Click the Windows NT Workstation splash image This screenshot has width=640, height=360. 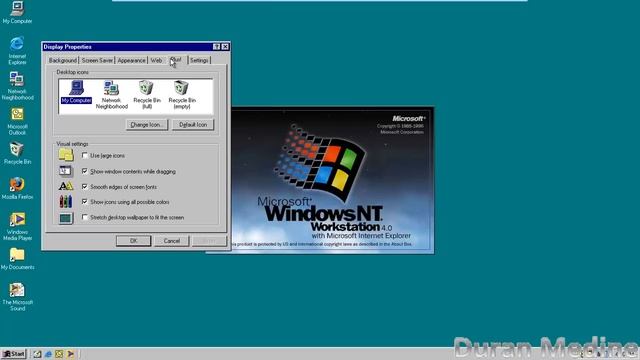[x=332, y=180]
